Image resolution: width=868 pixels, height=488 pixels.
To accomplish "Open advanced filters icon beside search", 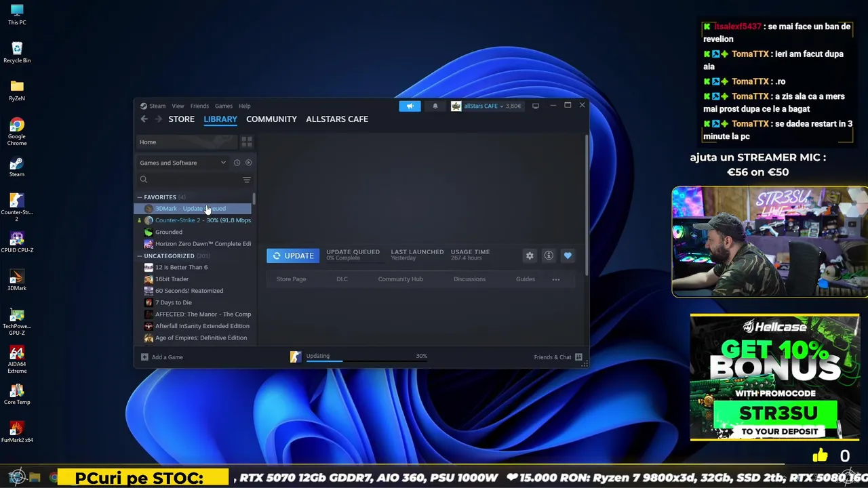I will coord(247,180).
